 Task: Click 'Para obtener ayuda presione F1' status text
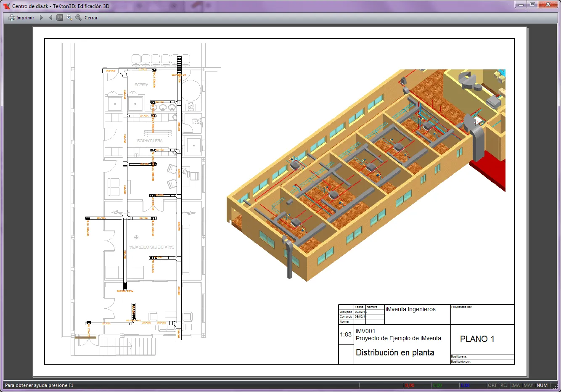39,385
